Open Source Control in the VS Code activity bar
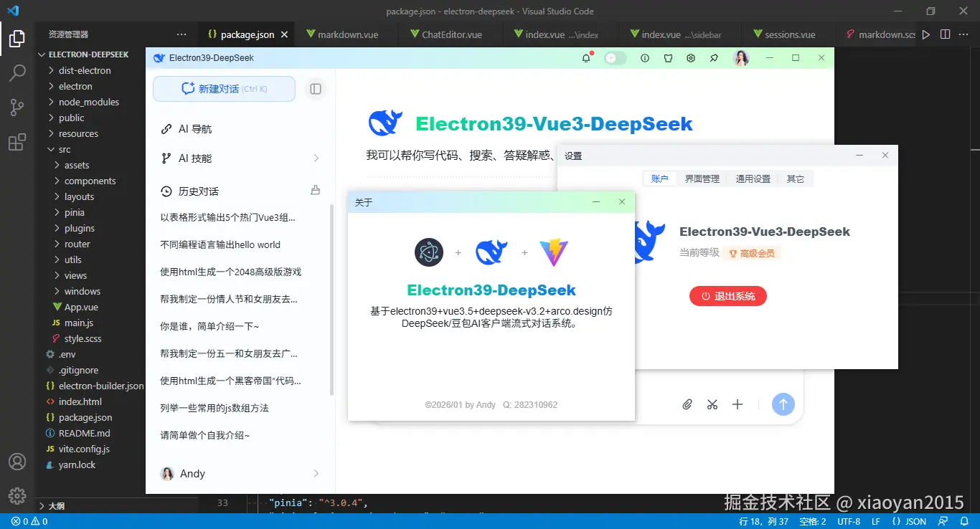This screenshot has width=980, height=529. (17, 107)
